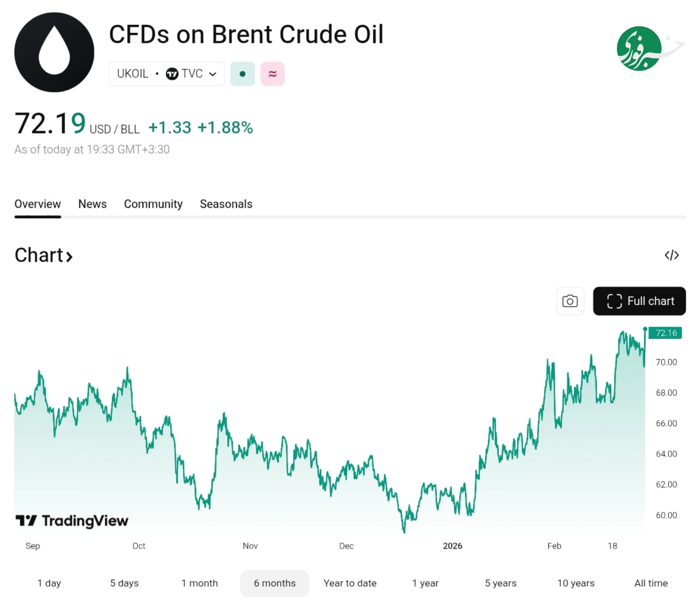
Task: Click the Brent Crude Oil droplet logo
Action: pos(54,52)
